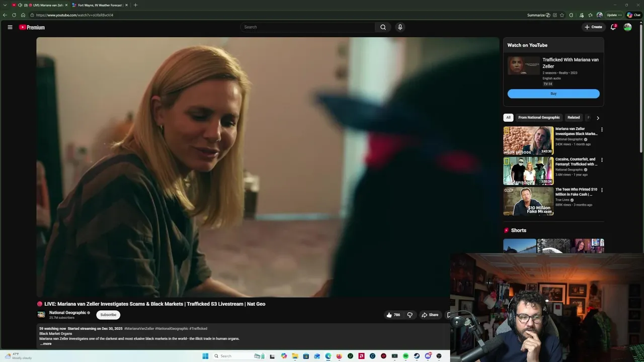The width and height of the screenshot is (644, 362).
Task: Go to the browser home page
Action: (23, 15)
